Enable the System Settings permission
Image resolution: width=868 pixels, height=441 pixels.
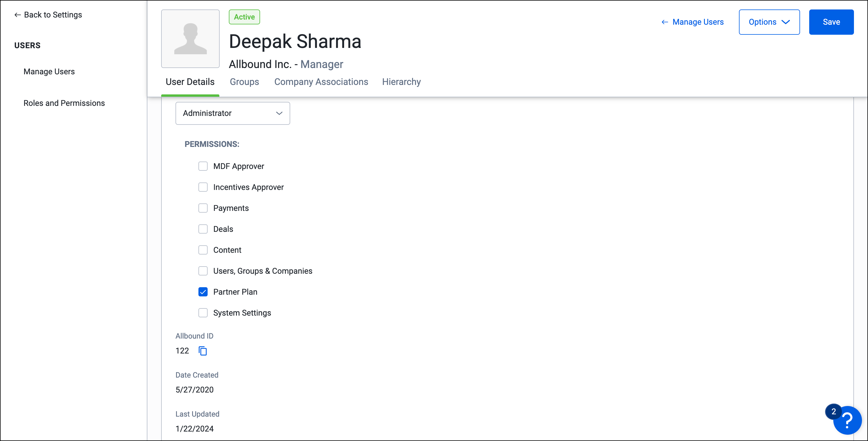pos(203,312)
